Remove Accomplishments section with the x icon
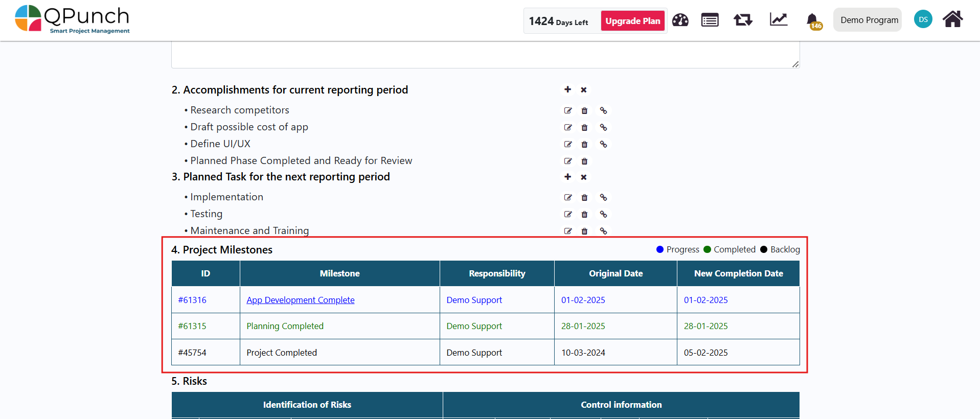The image size is (980, 419). 583,90
